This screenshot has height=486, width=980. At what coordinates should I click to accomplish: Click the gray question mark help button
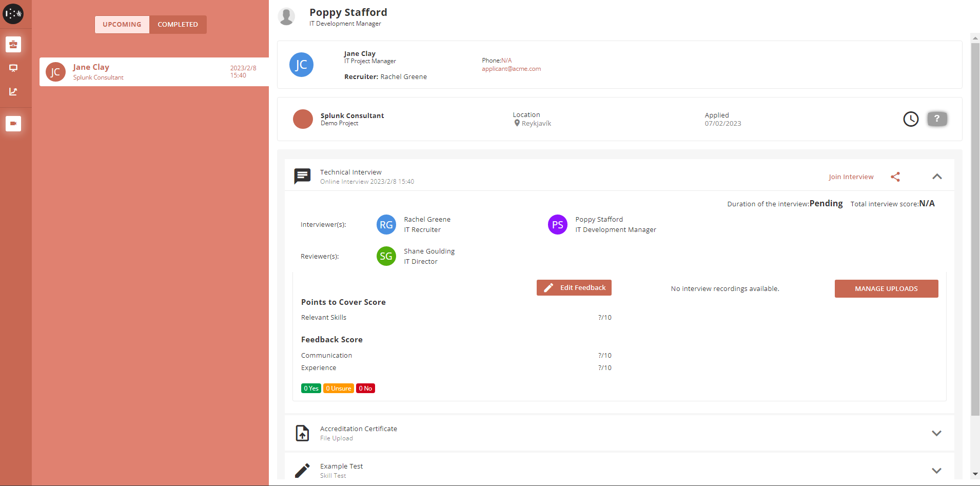(x=937, y=119)
